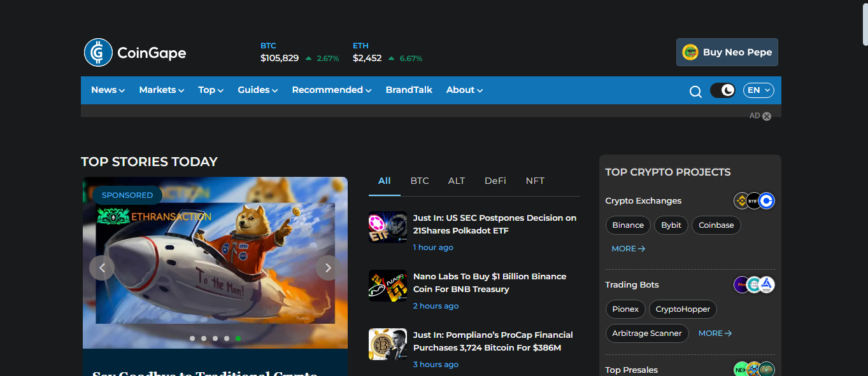Click the SPONSORED badge
The image size is (868, 376).
click(127, 195)
